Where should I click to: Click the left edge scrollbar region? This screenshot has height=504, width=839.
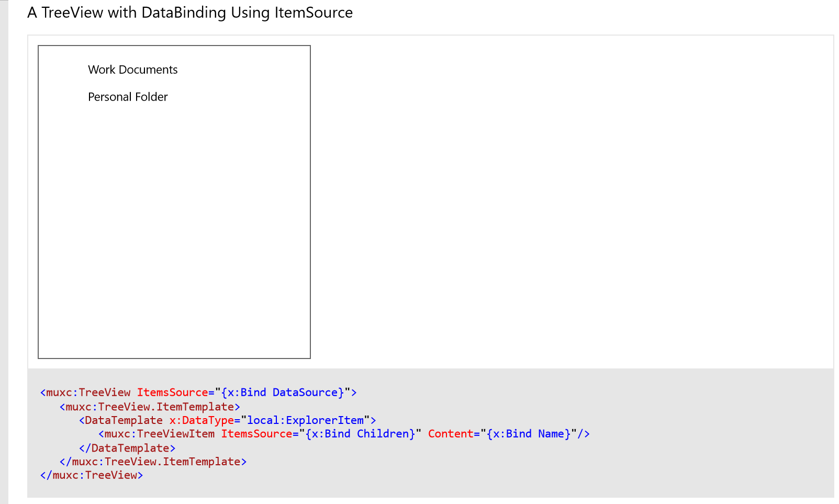4,251
